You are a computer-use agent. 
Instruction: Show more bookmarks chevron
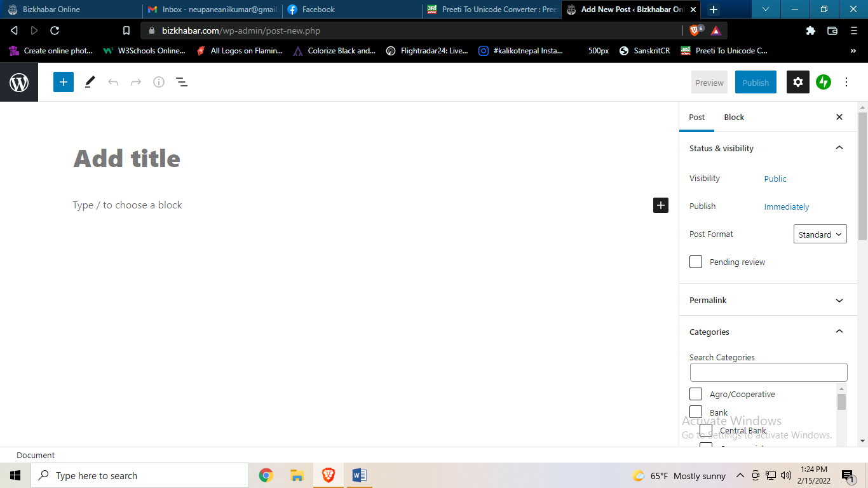click(853, 51)
